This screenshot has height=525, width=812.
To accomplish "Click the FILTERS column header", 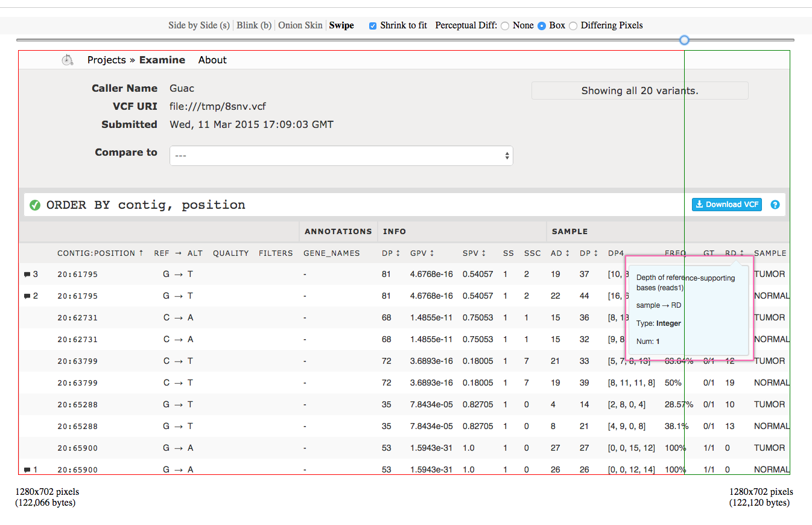I will click(276, 253).
